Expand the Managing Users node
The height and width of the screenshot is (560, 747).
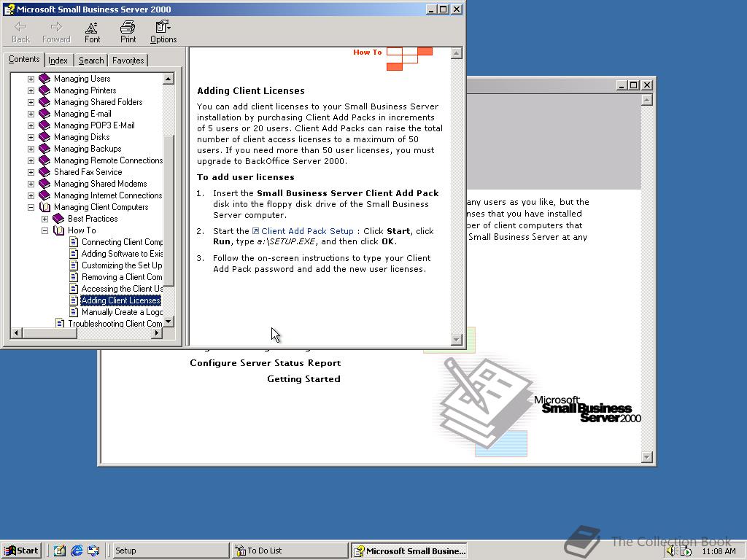click(x=31, y=79)
